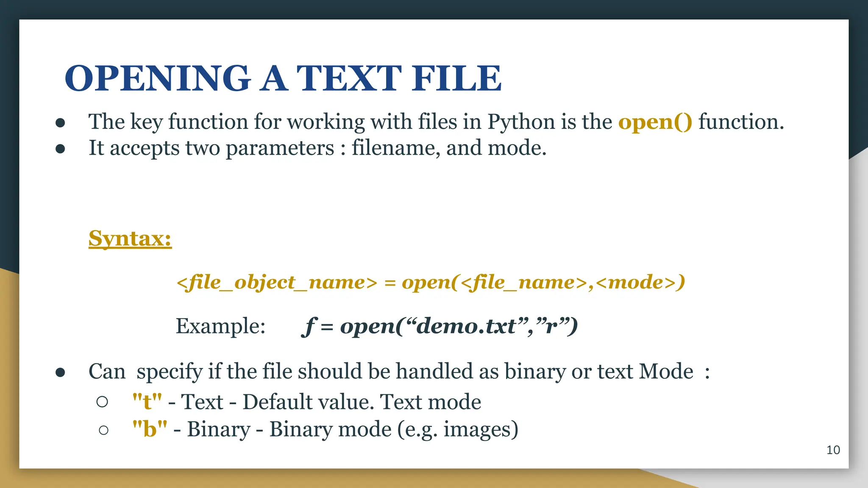Click the 'OPENING A TEXT FILE' slide title
The height and width of the screenshot is (488, 868).
coord(283,78)
